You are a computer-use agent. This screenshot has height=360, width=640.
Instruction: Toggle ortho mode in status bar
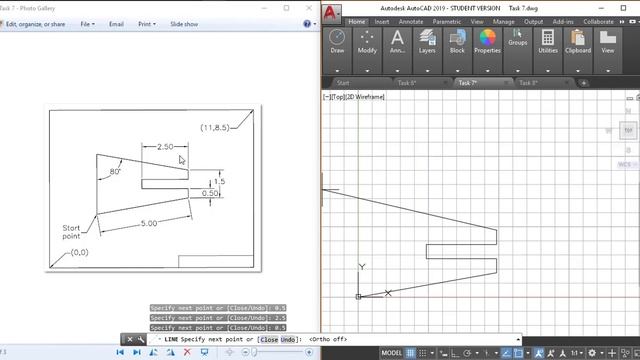455,353
